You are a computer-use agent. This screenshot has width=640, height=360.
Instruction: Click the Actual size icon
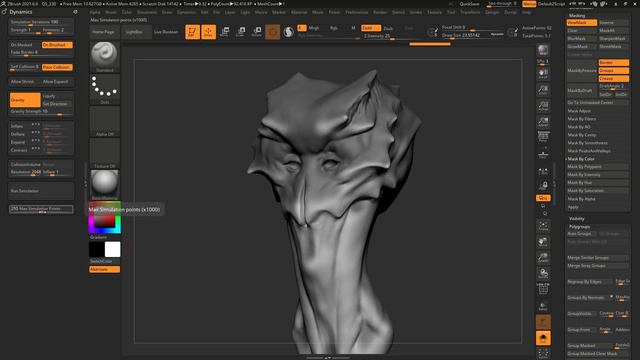pos(543,106)
